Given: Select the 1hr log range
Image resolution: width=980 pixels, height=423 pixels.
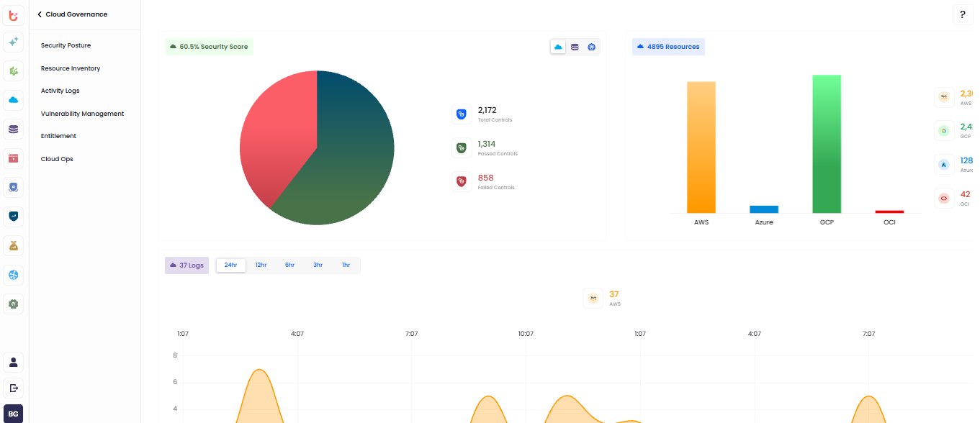Looking at the screenshot, I should tap(346, 265).
